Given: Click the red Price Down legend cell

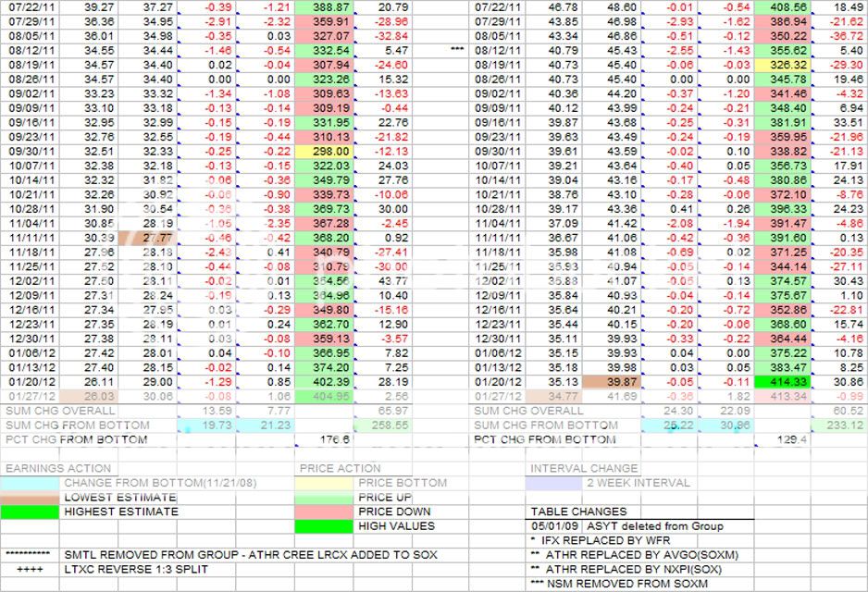Looking at the screenshot, I should coord(327,512).
